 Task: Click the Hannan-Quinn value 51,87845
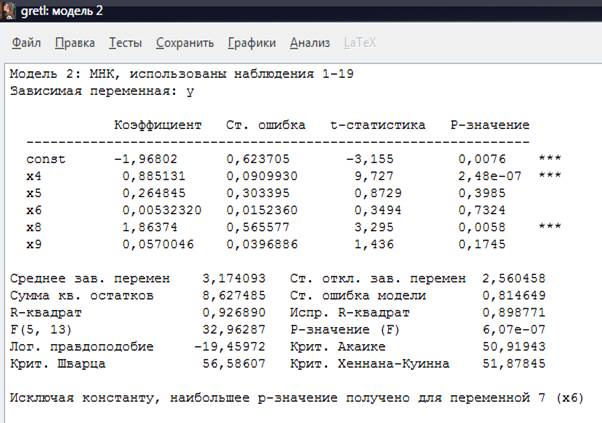pyautogui.click(x=514, y=364)
